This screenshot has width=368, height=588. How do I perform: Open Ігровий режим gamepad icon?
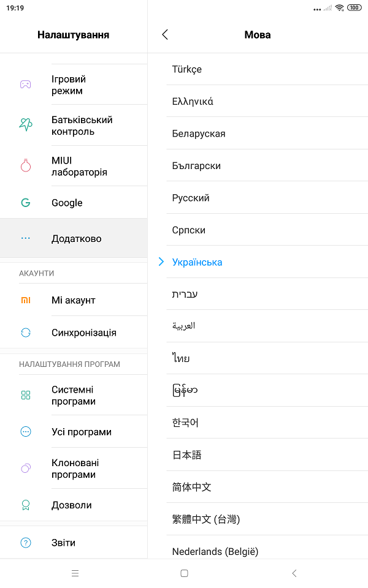pyautogui.click(x=26, y=85)
